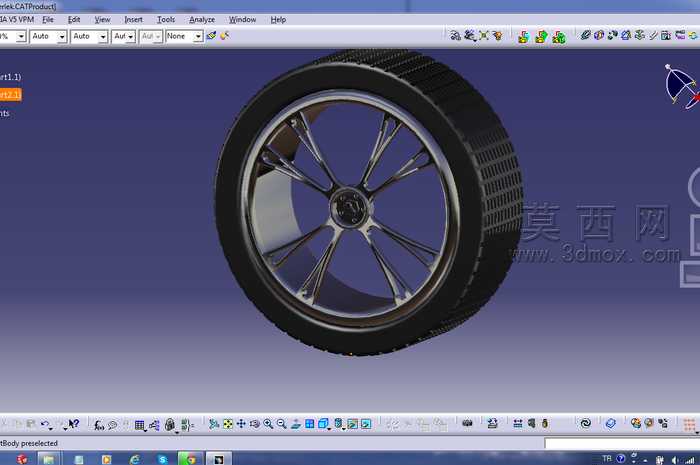Select the Rotate view icon
700x465 pixels.
254,423
